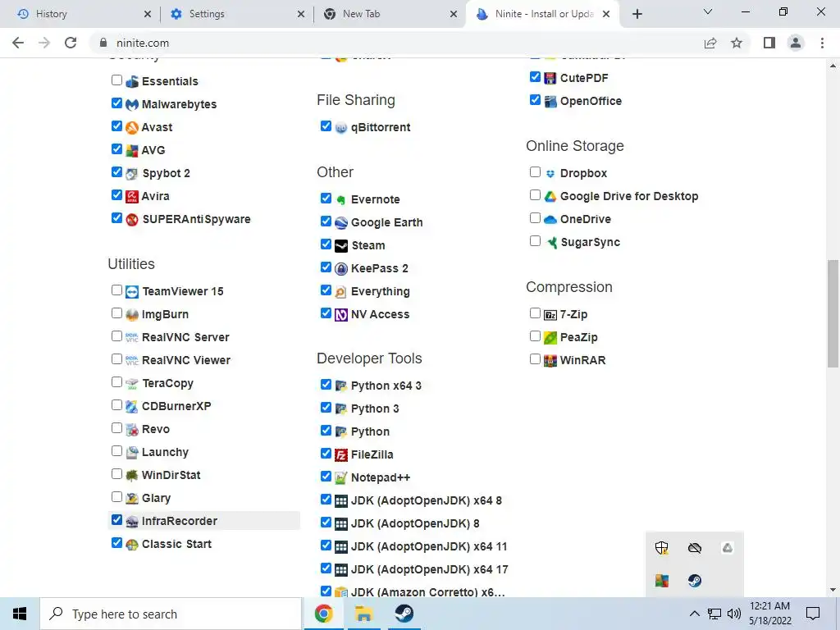Uncheck the Everything checkbox
This screenshot has width=840, height=630.
tap(326, 290)
